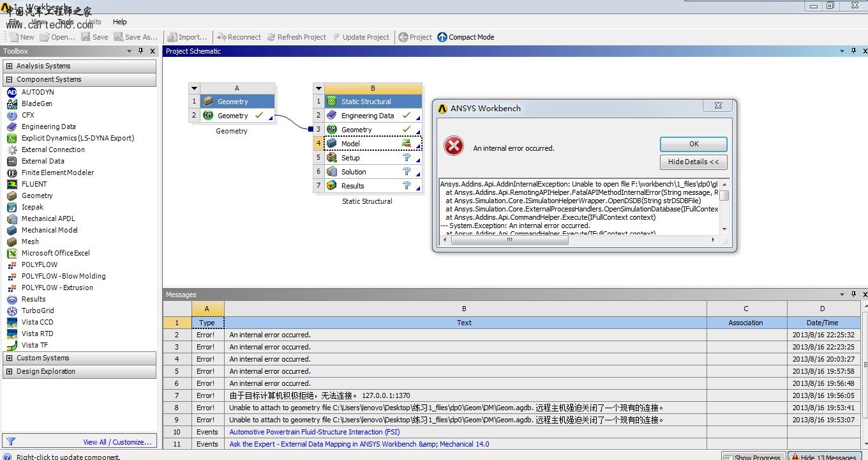The height and width of the screenshot is (460, 868).
Task: Click View All / Customize link
Action: pyautogui.click(x=117, y=442)
